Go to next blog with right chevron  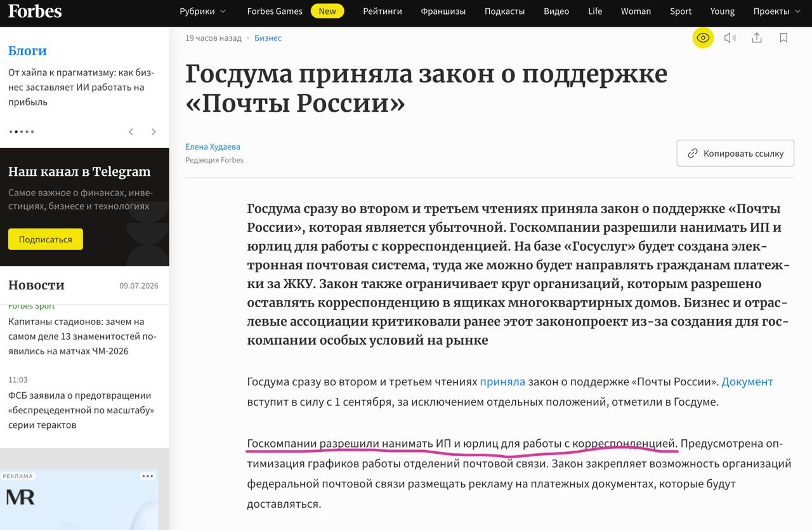tap(154, 131)
